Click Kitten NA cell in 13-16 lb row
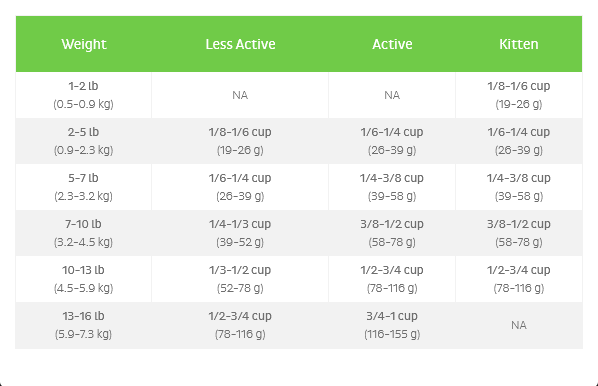The height and width of the screenshot is (386, 598). [519, 325]
